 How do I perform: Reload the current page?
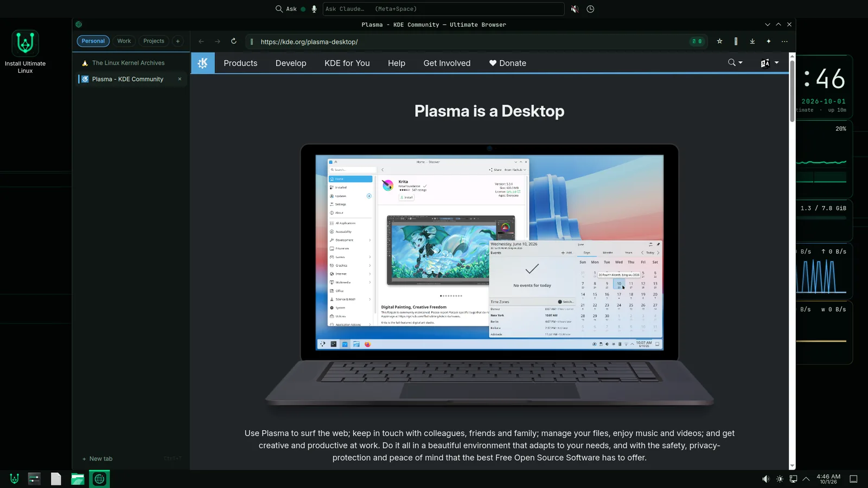[x=234, y=41]
